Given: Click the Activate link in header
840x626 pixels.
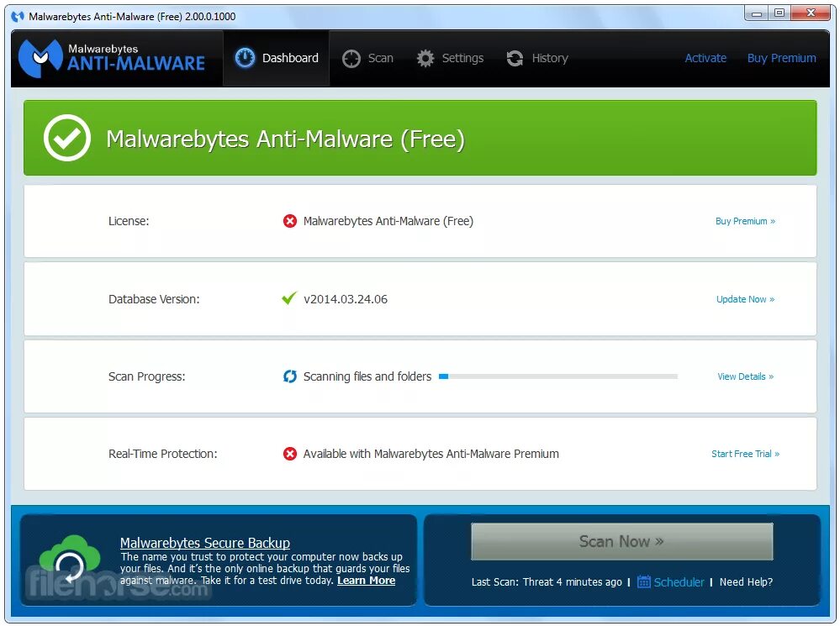Looking at the screenshot, I should click(x=705, y=58).
